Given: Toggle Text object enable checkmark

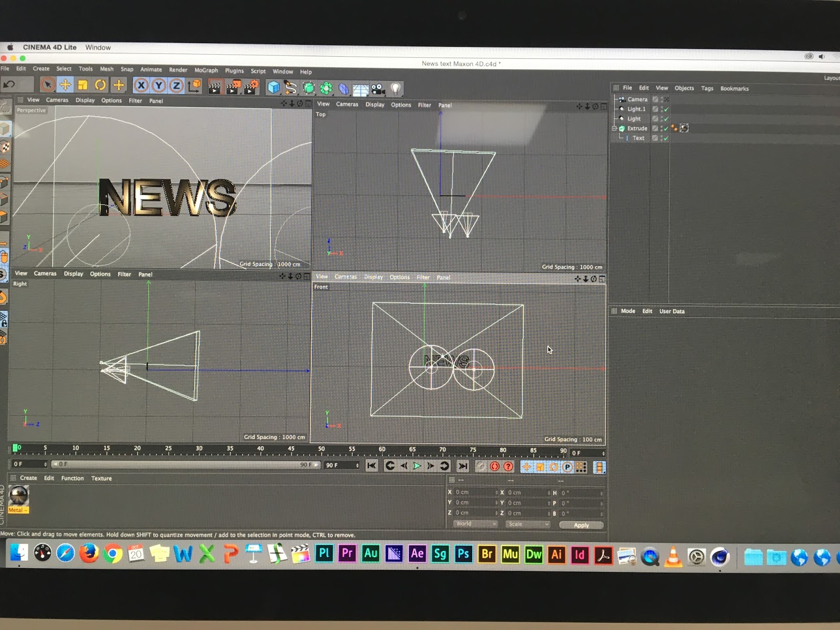Looking at the screenshot, I should tap(666, 139).
